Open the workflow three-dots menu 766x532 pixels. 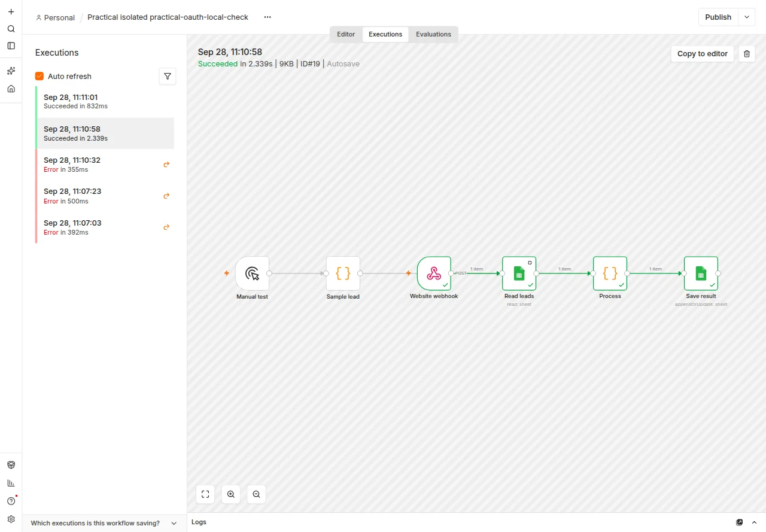[x=268, y=17]
